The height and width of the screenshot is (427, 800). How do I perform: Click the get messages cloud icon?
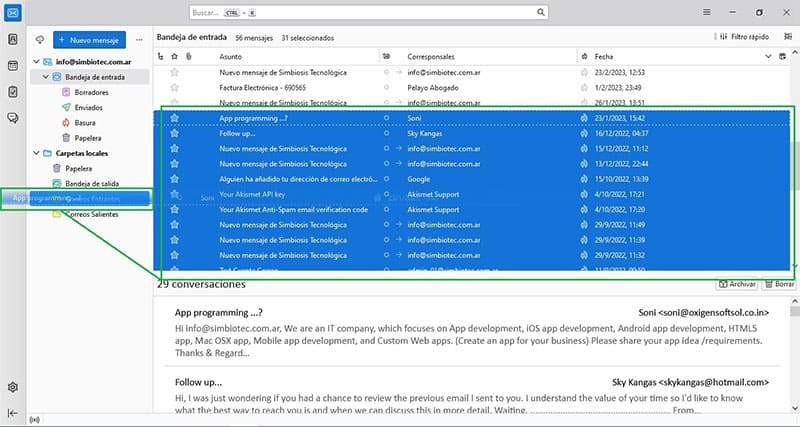pos(40,40)
